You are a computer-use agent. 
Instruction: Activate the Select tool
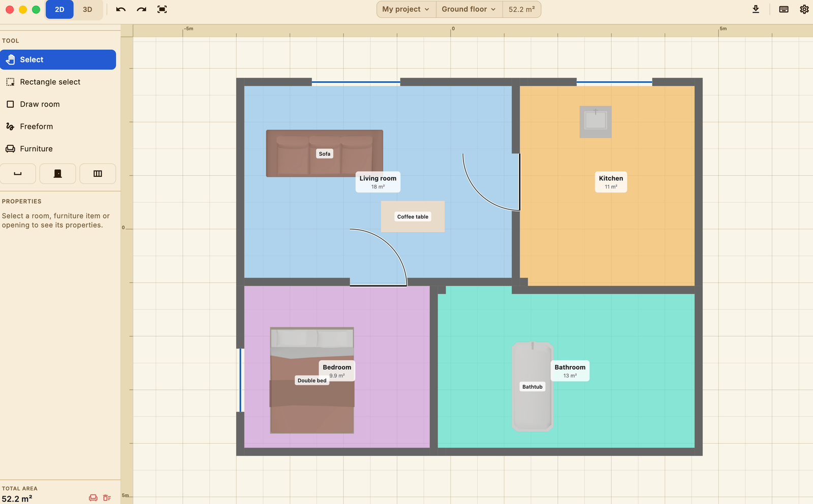[58, 59]
